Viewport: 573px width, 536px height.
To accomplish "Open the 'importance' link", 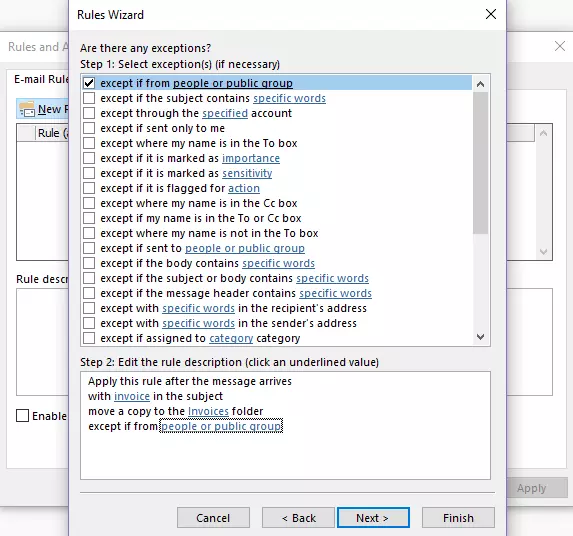I will point(251,158).
